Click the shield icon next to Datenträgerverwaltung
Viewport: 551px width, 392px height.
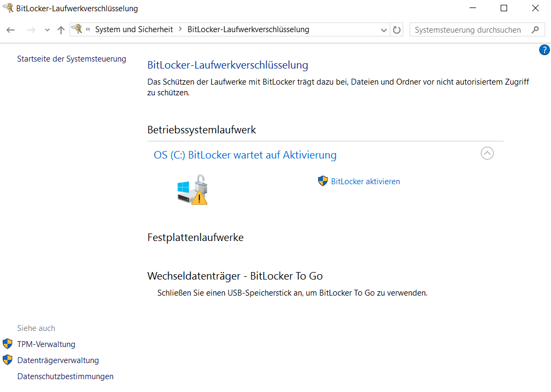tap(7, 360)
